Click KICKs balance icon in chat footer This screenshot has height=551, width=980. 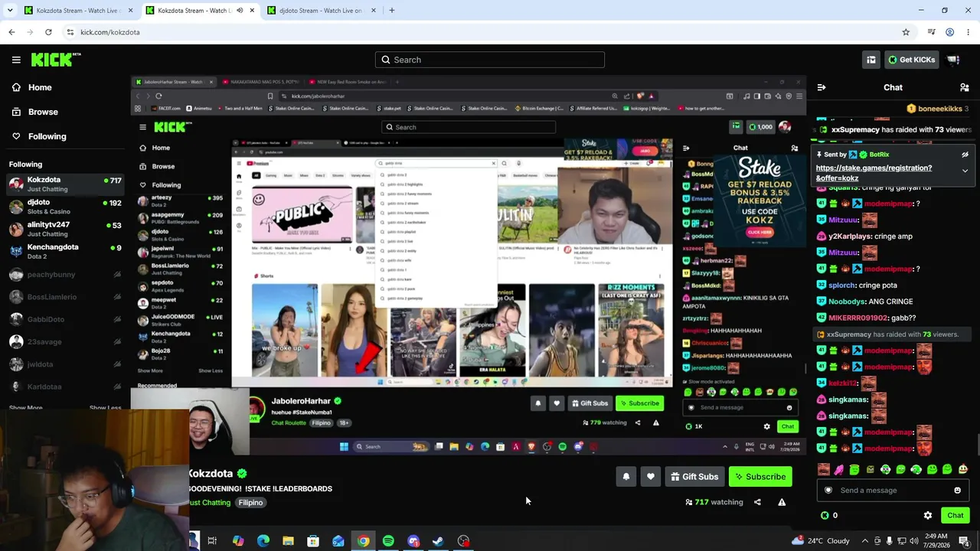pyautogui.click(x=825, y=515)
